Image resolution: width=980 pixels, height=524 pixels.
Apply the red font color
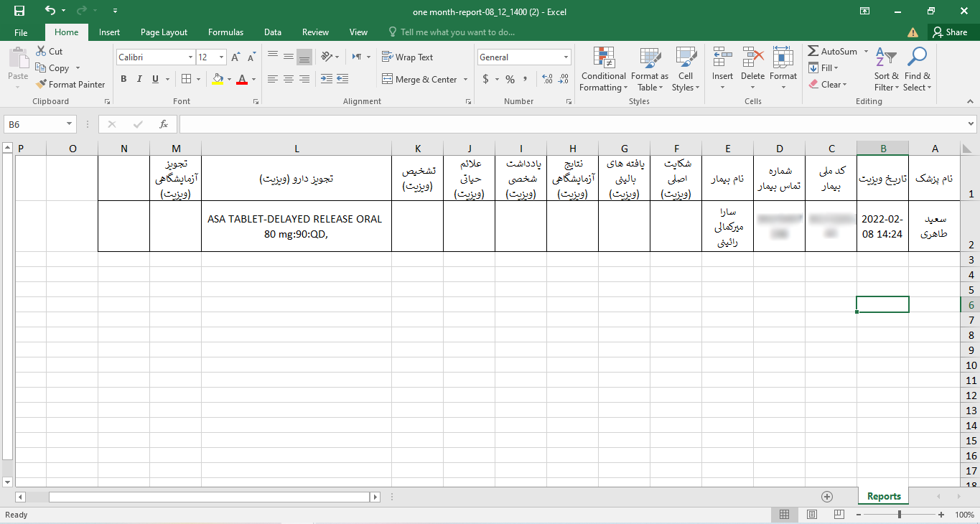(242, 79)
